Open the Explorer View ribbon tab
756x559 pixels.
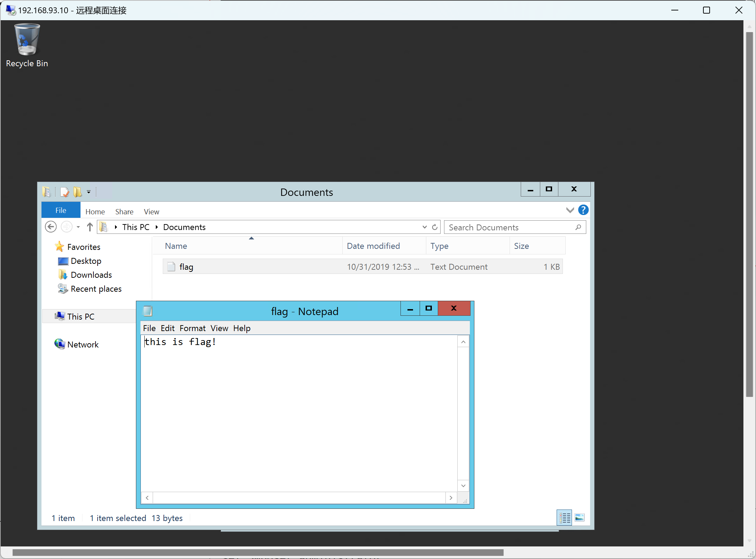pyautogui.click(x=151, y=212)
